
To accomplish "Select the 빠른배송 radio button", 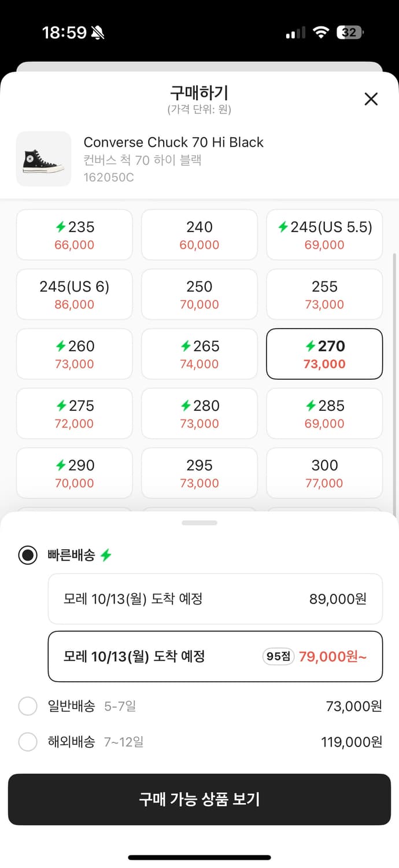I will click(28, 556).
